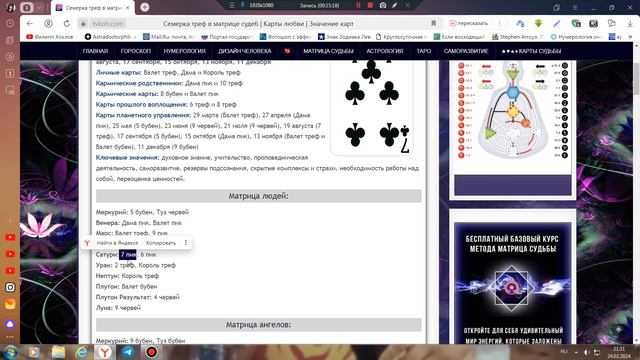This screenshot has width=640, height=360.
Task: Open the ГЛАВНАЯ site menu item
Action: point(95,51)
